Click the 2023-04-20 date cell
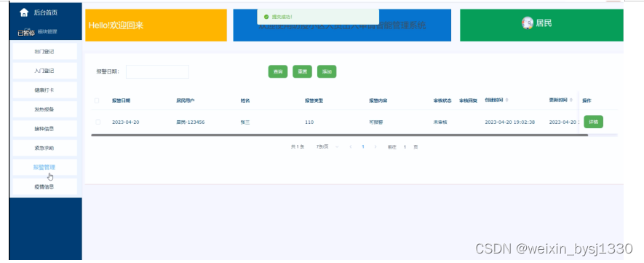The image size is (644, 263). 126,122
